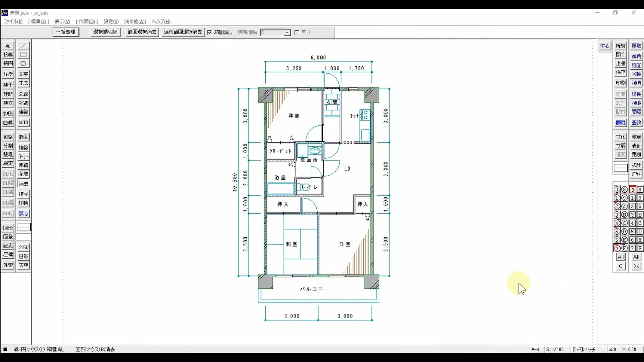Click the measure (測定) tool
The image size is (644, 362).
coord(636,137)
